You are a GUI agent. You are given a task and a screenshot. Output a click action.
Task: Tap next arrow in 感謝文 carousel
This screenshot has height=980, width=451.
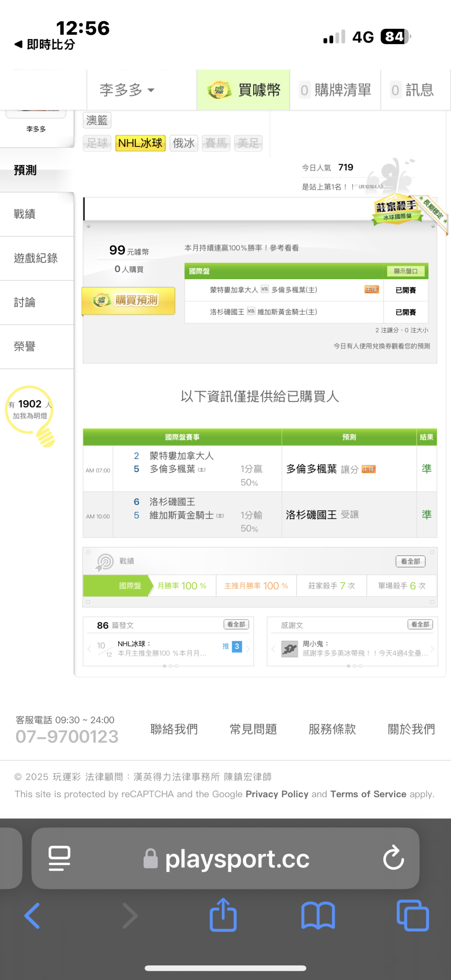point(432,649)
